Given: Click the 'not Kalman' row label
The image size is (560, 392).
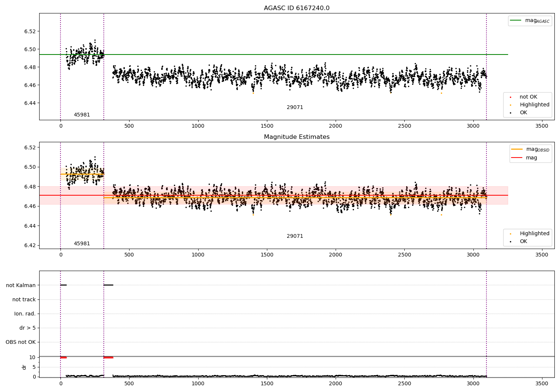Looking at the screenshot, I should tap(21, 285).
